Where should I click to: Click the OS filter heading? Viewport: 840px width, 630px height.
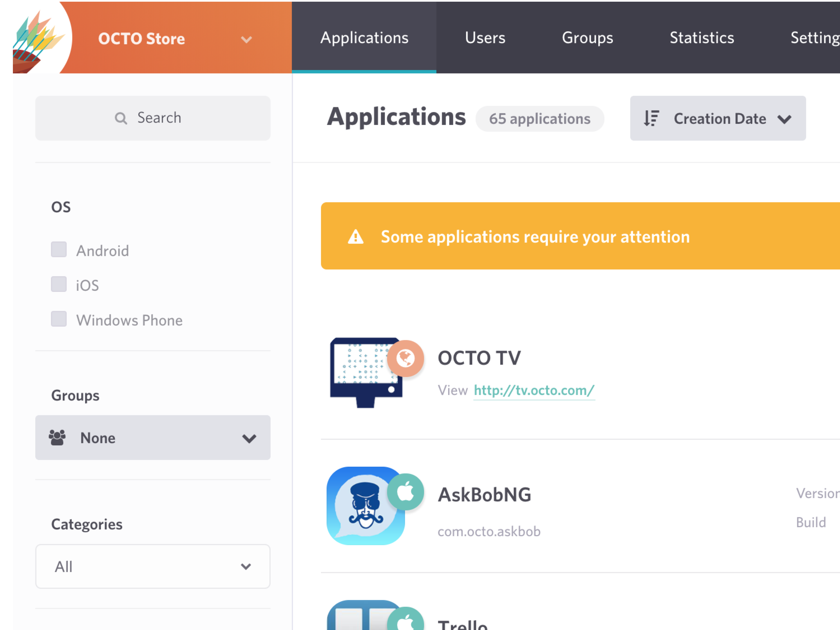pos(61,207)
